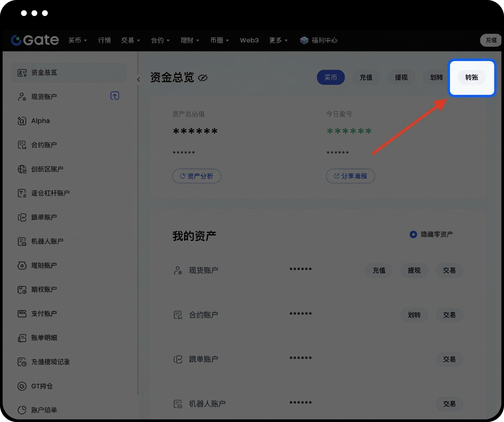The height and width of the screenshot is (422, 504).
Task: Toggle 隐藏零资产 radio option
Action: tap(413, 234)
